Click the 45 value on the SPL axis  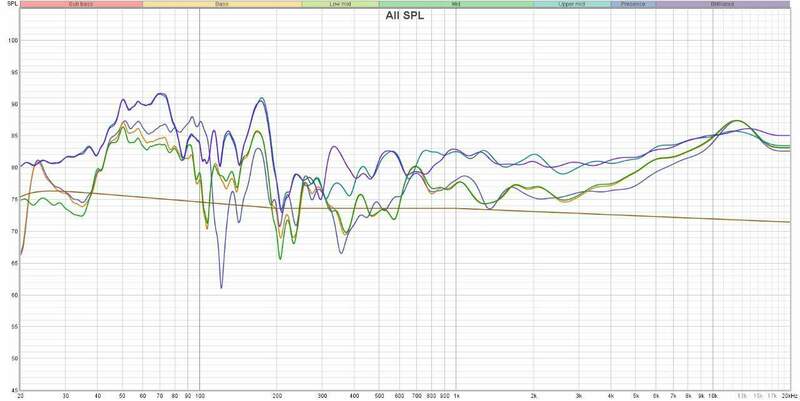point(13,390)
